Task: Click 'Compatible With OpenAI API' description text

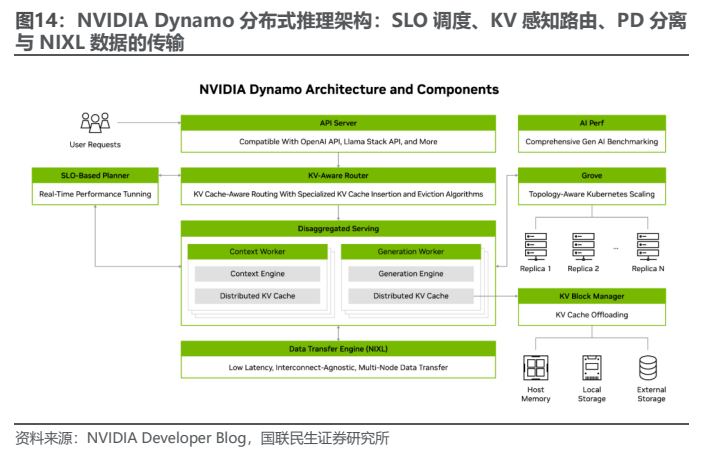Action: 338,142
